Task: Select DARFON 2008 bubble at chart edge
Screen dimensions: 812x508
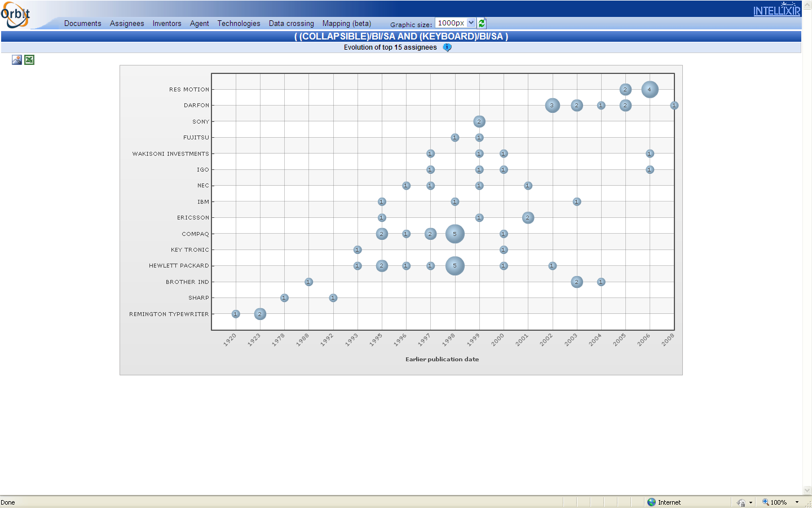Action: click(x=674, y=106)
